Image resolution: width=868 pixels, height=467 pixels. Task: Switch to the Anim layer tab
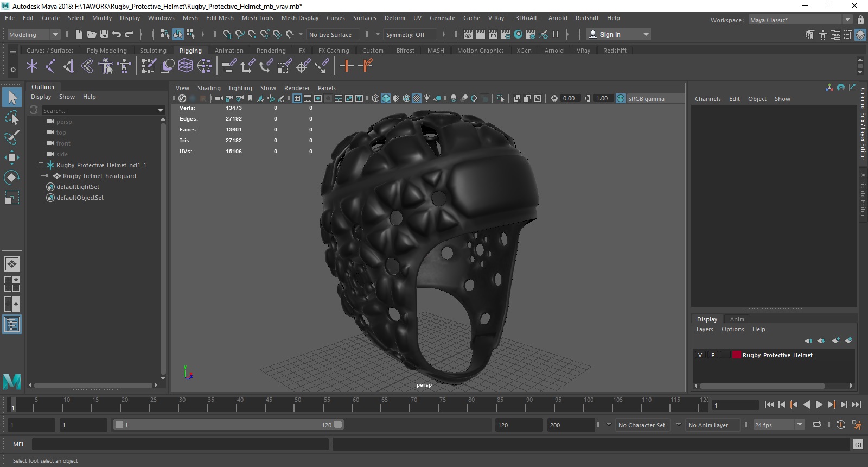pos(737,319)
